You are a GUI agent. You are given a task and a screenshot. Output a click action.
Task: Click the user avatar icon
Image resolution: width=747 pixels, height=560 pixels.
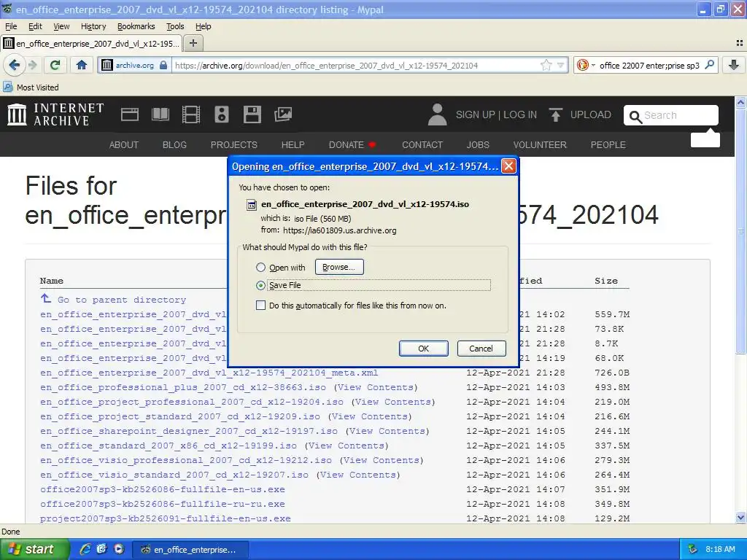pos(437,114)
